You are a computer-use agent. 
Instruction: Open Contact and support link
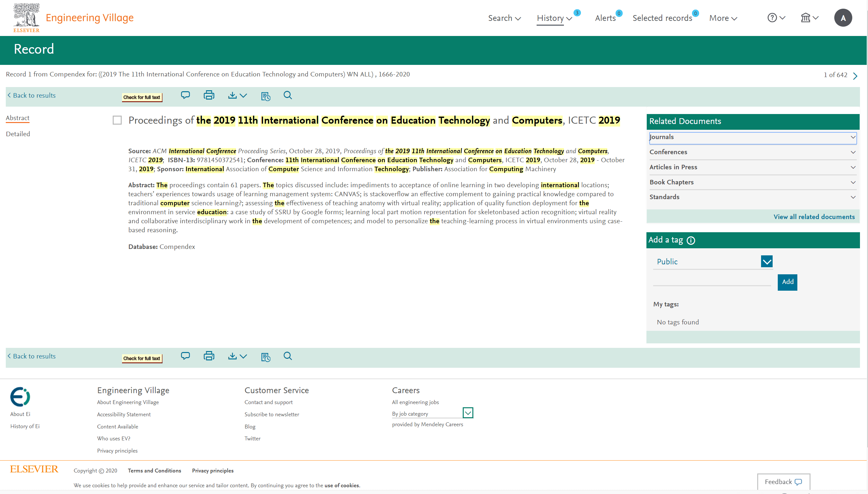(x=268, y=402)
